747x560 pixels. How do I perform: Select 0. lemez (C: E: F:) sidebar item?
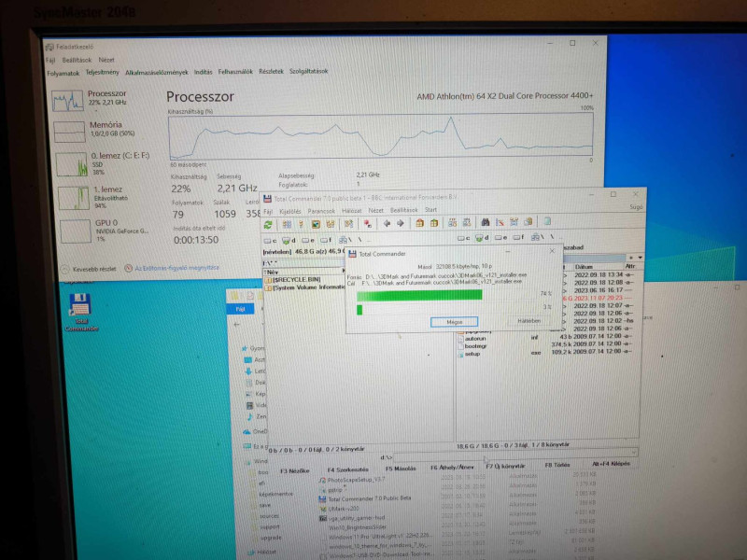click(102, 163)
